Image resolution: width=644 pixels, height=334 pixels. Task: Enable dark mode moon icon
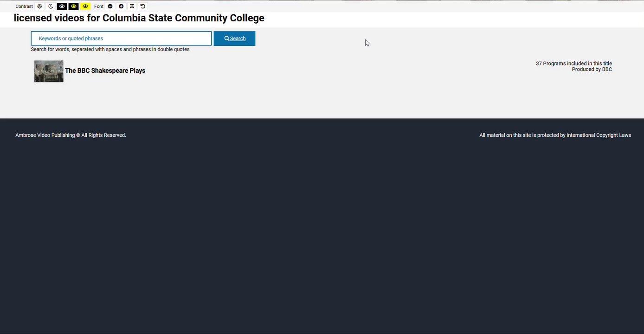51,6
